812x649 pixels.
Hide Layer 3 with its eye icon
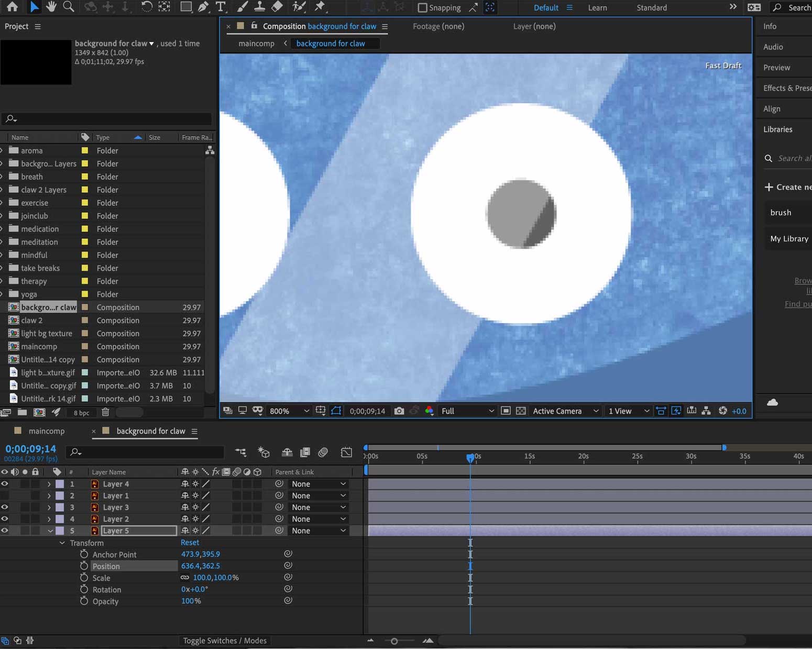point(5,507)
